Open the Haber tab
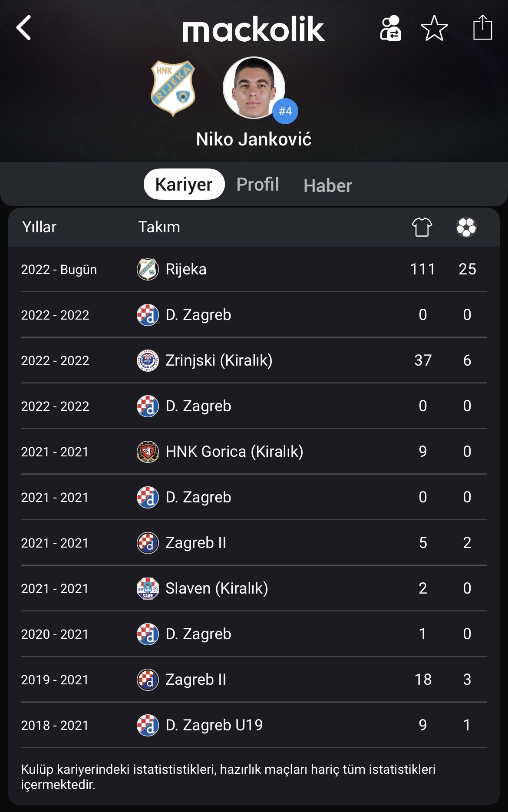508x812 pixels. pos(328,185)
